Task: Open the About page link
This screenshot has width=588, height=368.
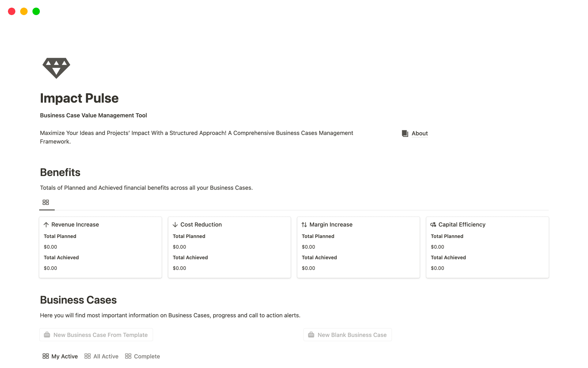Action: tap(419, 133)
